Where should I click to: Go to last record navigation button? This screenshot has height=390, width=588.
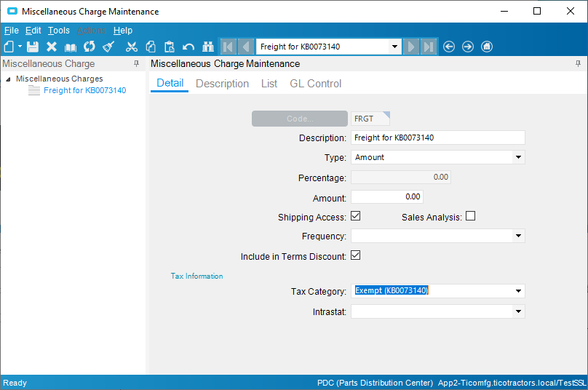(x=429, y=47)
